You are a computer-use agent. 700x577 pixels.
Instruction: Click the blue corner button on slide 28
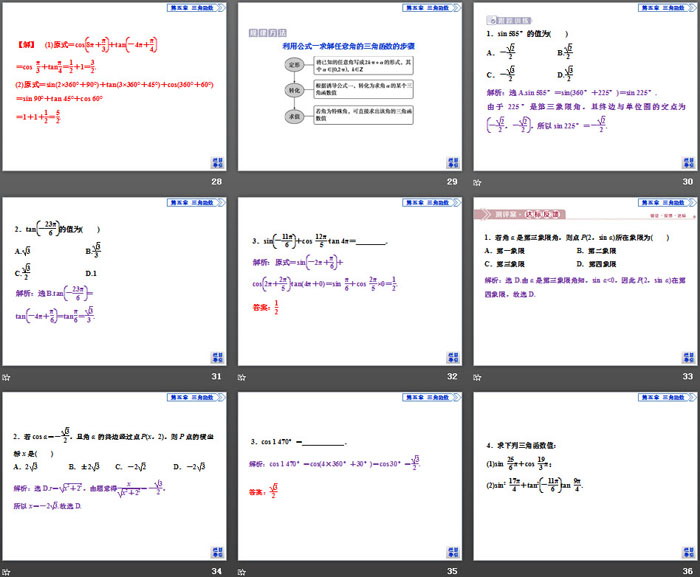pos(218,162)
